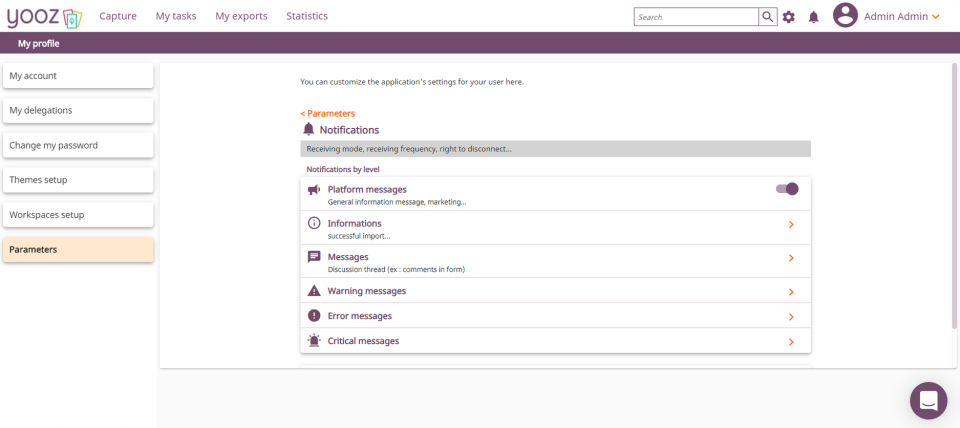
Task: Open the notifications bell in header
Action: [814, 17]
